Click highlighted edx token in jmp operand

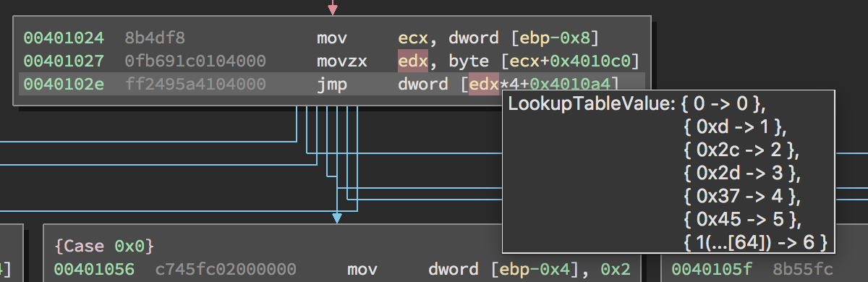click(484, 84)
